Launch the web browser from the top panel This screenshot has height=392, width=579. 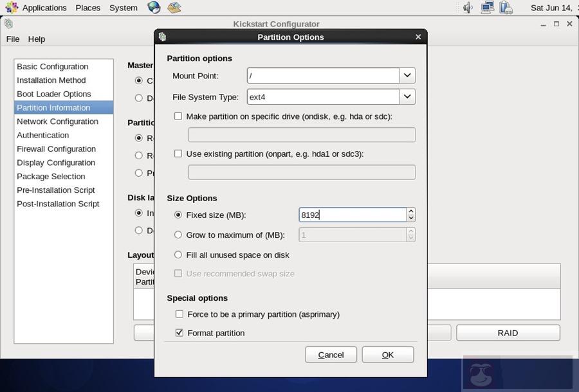[153, 8]
